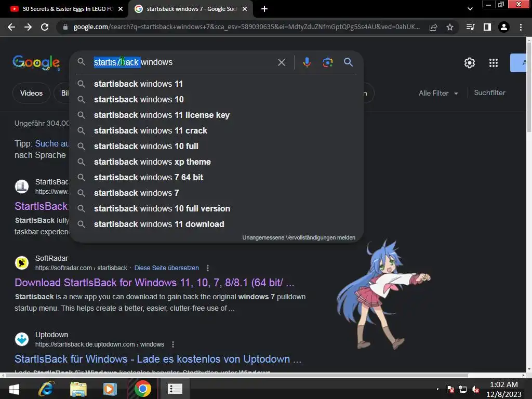View site information via the lock icon

[65, 27]
